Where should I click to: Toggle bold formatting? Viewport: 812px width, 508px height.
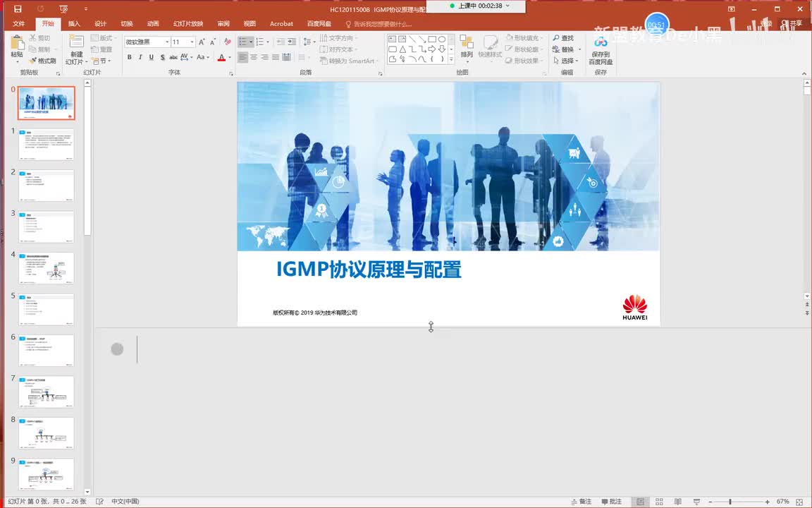(x=130, y=58)
